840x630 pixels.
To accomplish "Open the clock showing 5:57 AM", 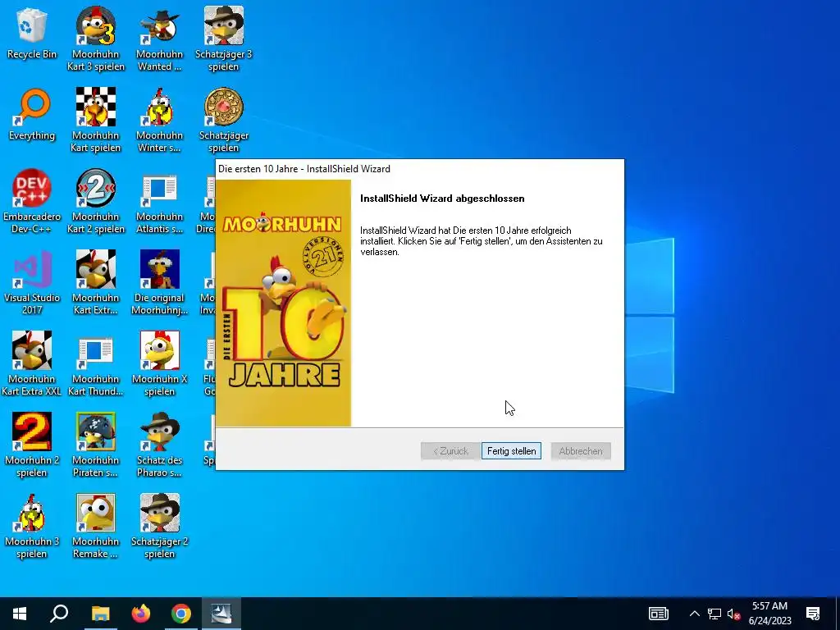I will tap(769, 614).
